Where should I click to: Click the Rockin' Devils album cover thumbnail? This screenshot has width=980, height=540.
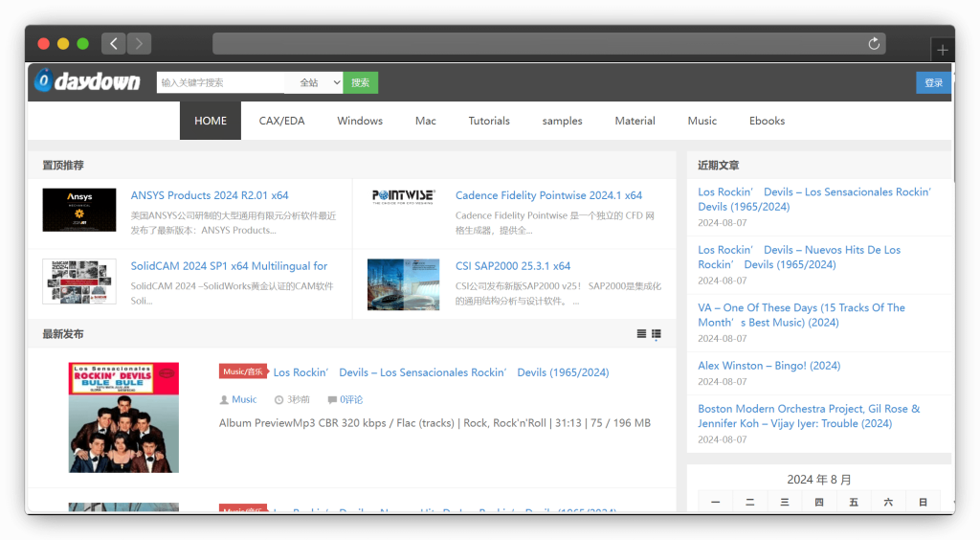[123, 416]
